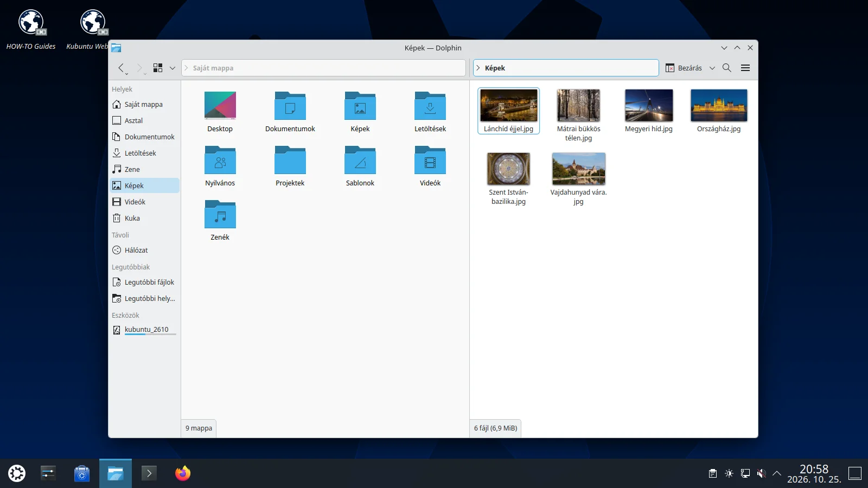Open the application launcher in taskbar
868x488 pixels.
(x=17, y=473)
